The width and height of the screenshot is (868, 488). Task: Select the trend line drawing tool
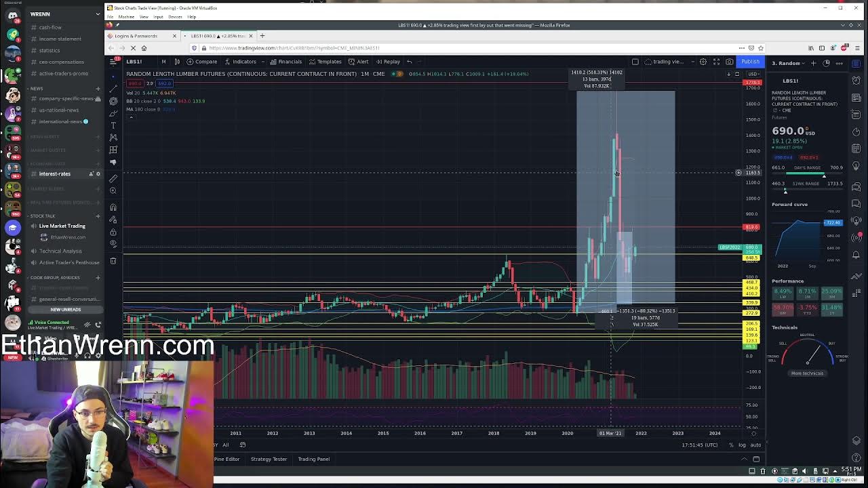pyautogui.click(x=113, y=88)
